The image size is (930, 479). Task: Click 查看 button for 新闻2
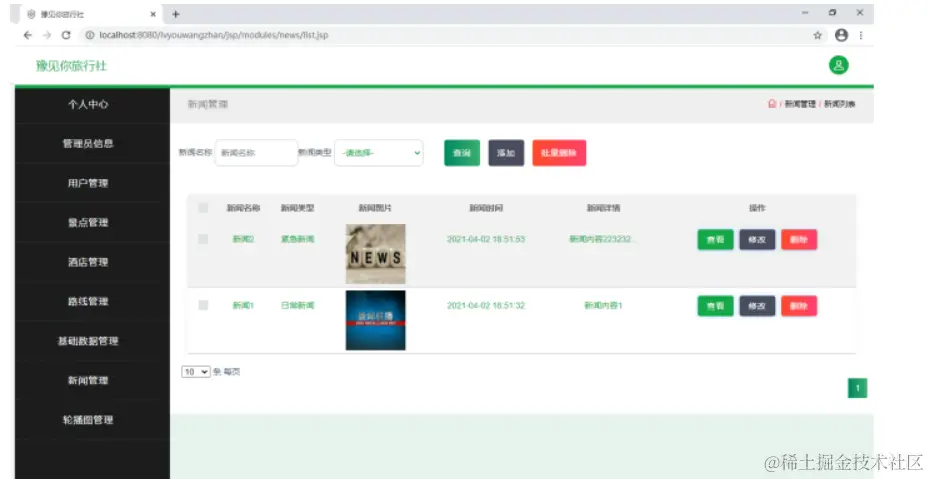[715, 240]
